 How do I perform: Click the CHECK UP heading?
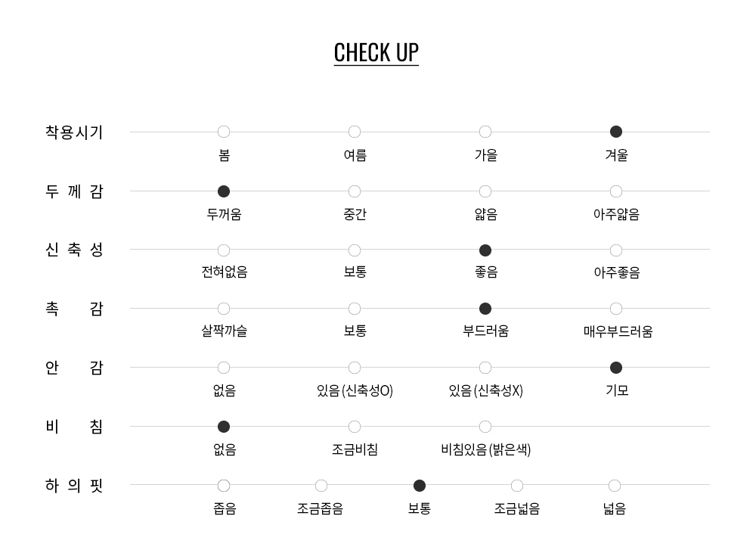click(x=376, y=52)
